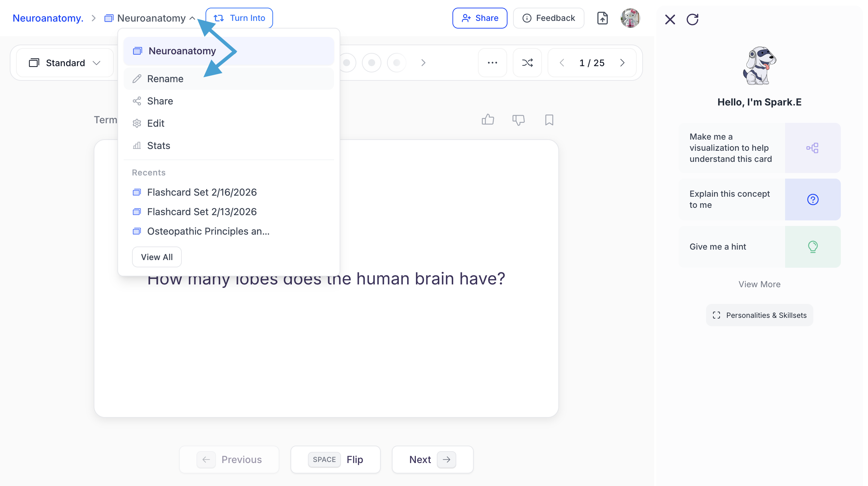Choose Rename from the dropdown menu
This screenshot has height=486, width=868.
tap(165, 79)
